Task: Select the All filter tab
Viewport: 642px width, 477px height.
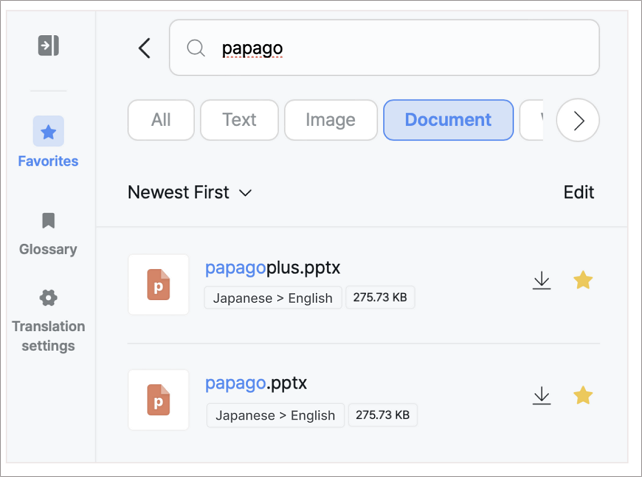Action: click(x=161, y=120)
